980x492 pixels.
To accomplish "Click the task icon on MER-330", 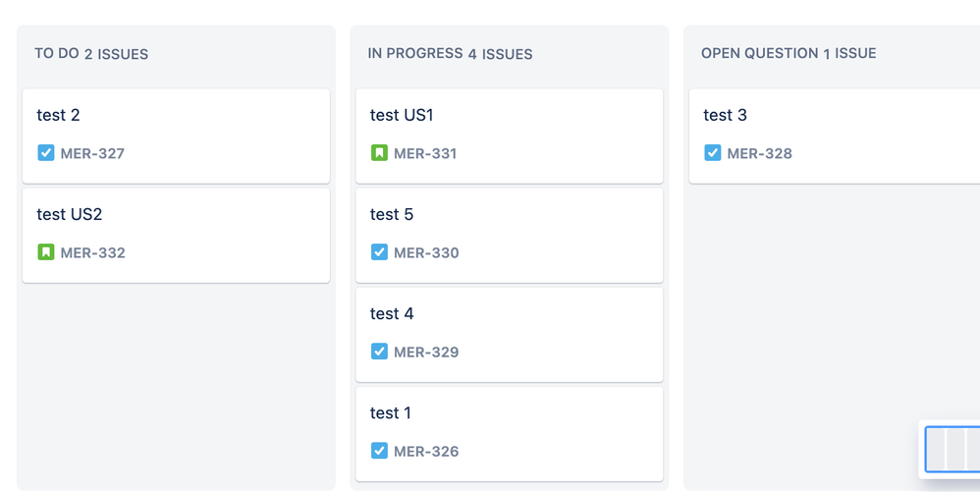I will (379, 252).
